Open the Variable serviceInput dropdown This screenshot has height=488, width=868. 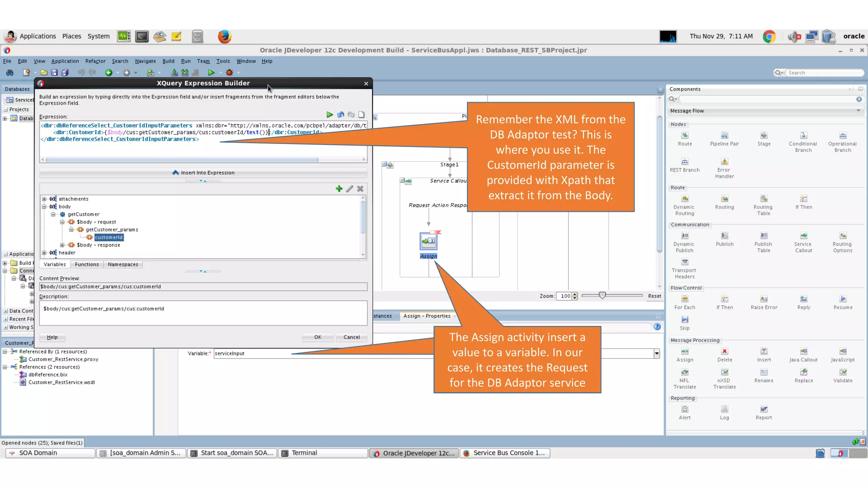[x=656, y=353]
